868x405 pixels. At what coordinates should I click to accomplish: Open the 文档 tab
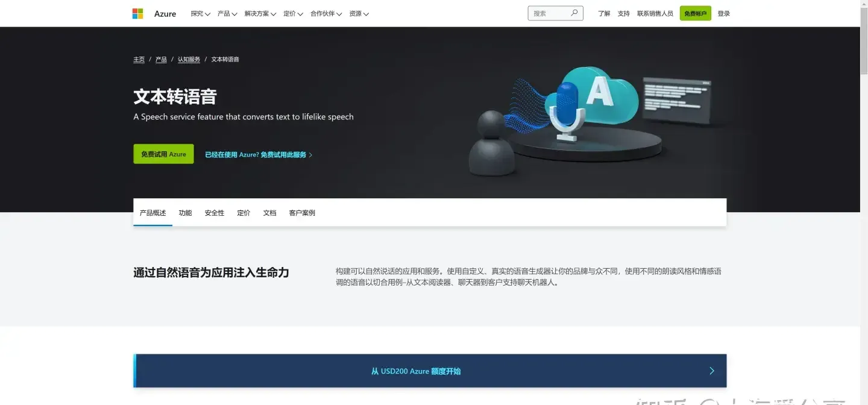click(x=269, y=213)
